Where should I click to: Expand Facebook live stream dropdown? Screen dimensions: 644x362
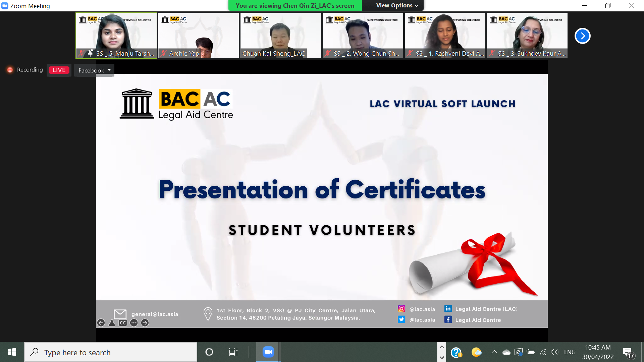[x=94, y=70]
